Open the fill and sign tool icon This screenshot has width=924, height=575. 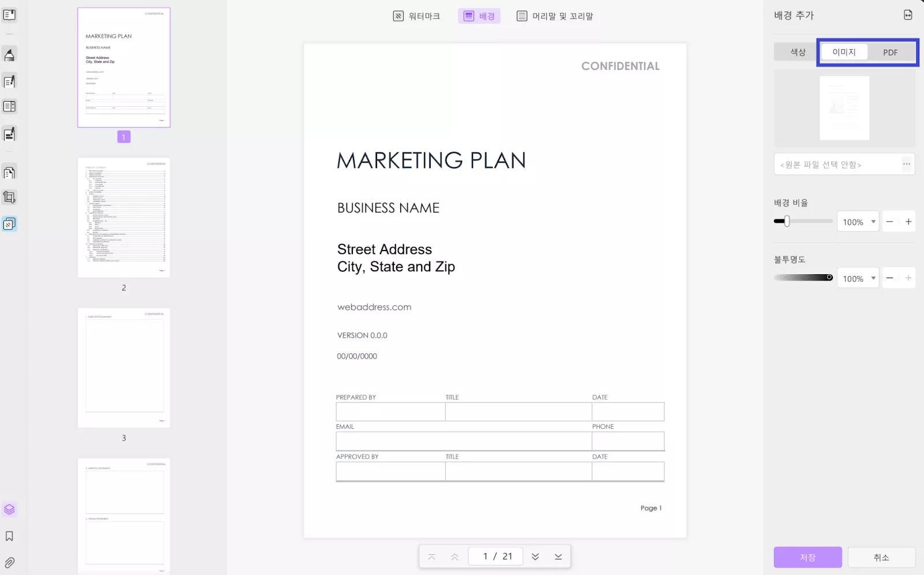coord(9,134)
